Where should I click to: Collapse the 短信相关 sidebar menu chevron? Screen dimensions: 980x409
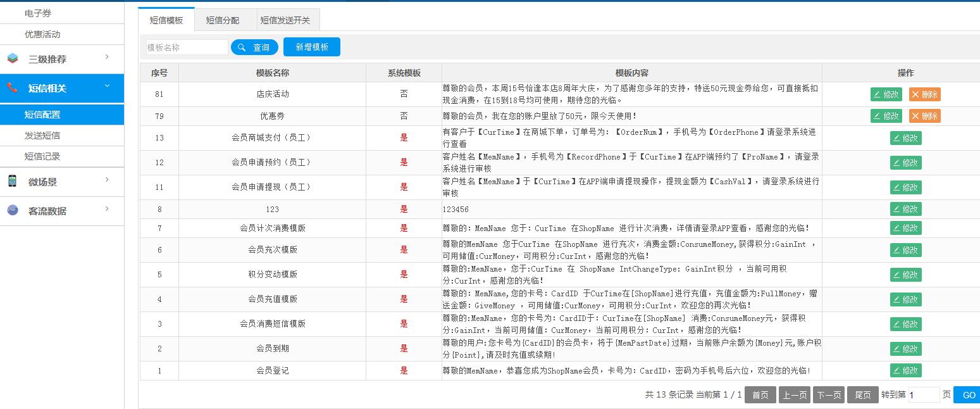coord(107,86)
